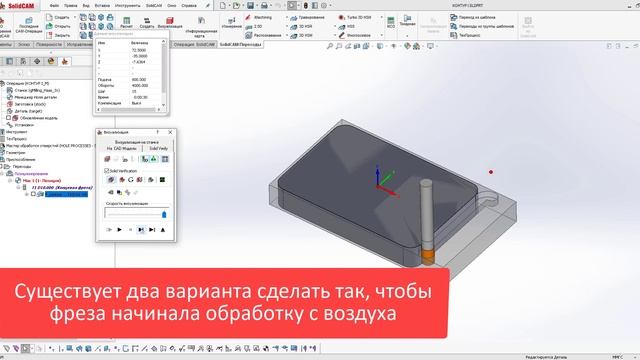This screenshot has width=640, height=360.
Task: Click the SolidCAM manager tab icon
Action: pyautogui.click(x=64, y=61)
